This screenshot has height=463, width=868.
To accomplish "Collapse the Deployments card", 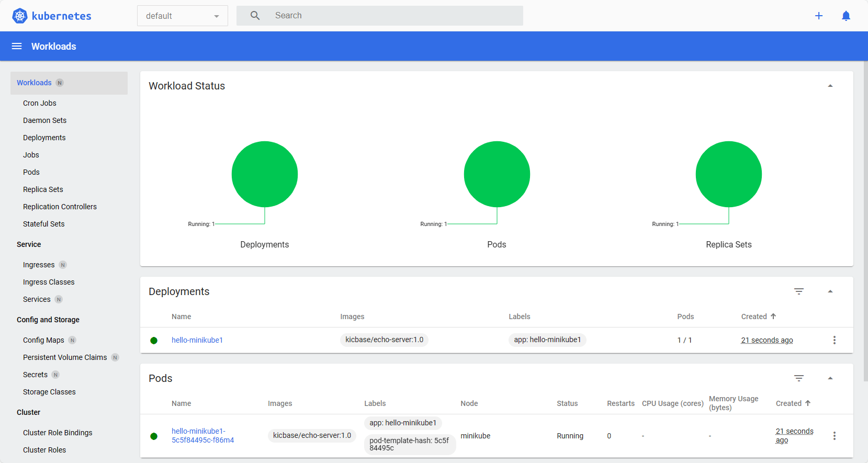I will tap(830, 291).
